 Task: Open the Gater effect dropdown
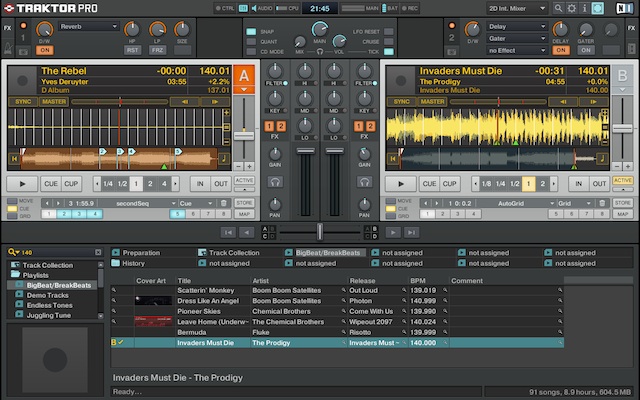point(517,38)
